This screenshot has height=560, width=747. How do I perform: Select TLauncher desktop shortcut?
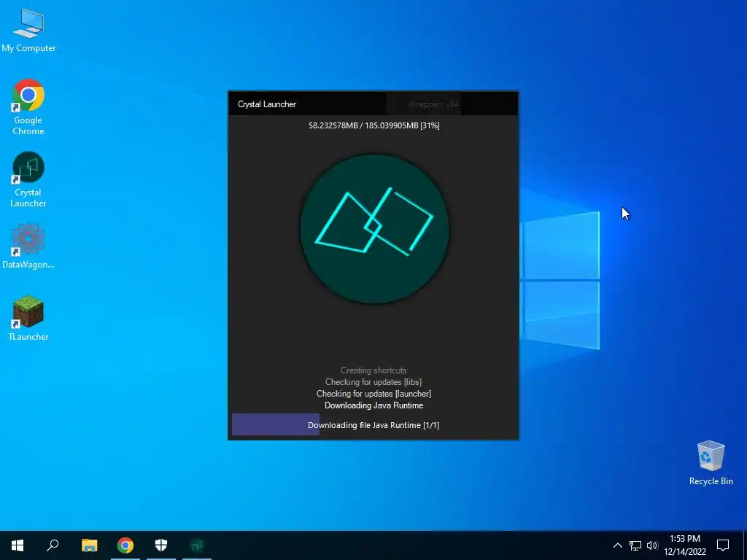coord(28,318)
